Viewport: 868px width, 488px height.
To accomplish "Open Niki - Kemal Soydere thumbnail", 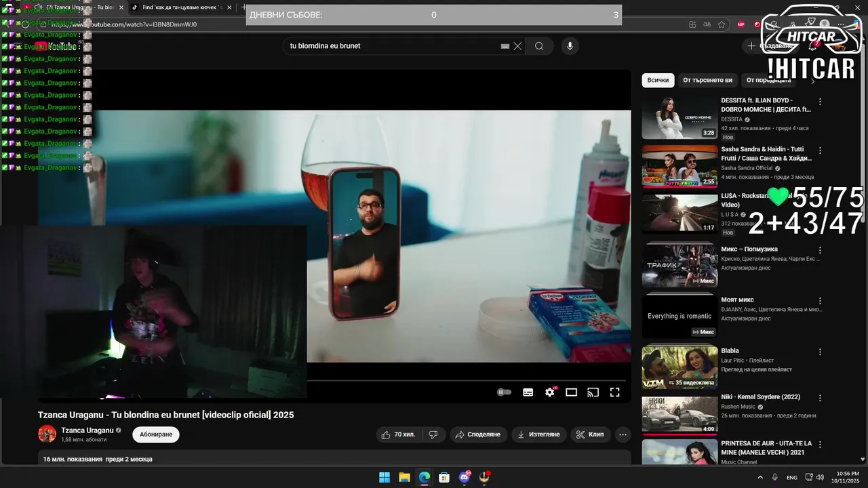I will click(x=679, y=415).
